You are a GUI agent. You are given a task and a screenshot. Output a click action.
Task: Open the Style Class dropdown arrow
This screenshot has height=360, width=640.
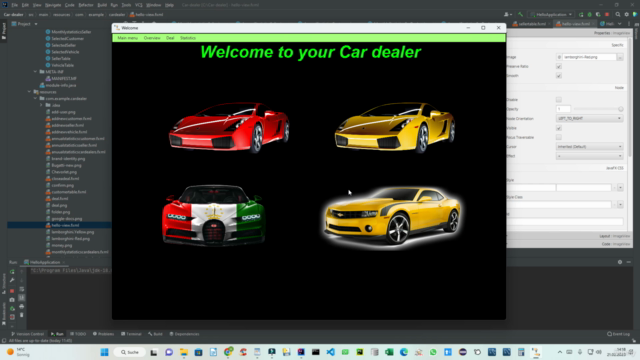[x=620, y=204]
